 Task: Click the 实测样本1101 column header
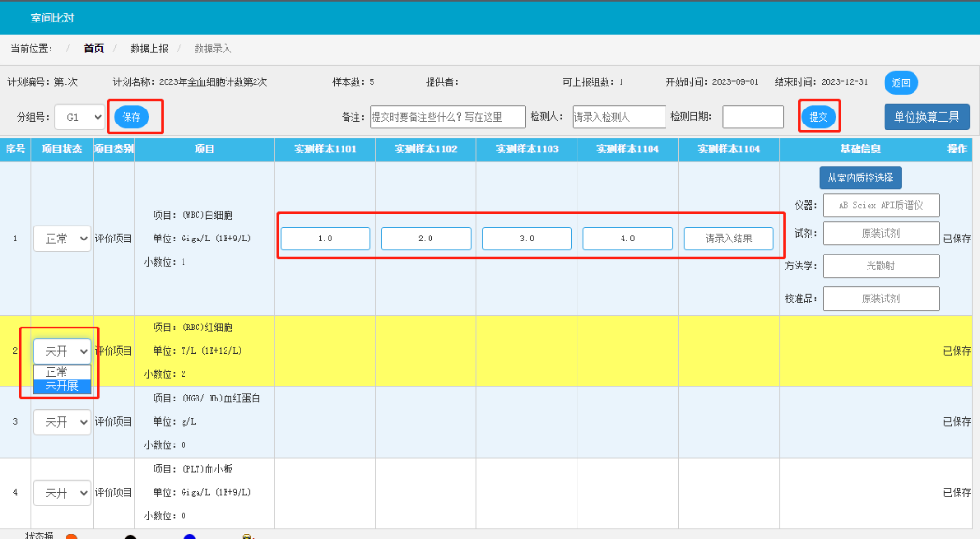tap(325, 150)
